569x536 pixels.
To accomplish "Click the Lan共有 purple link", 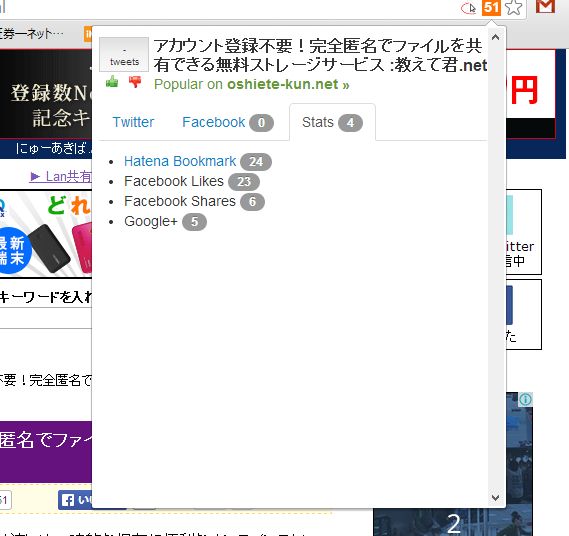I will [x=61, y=176].
